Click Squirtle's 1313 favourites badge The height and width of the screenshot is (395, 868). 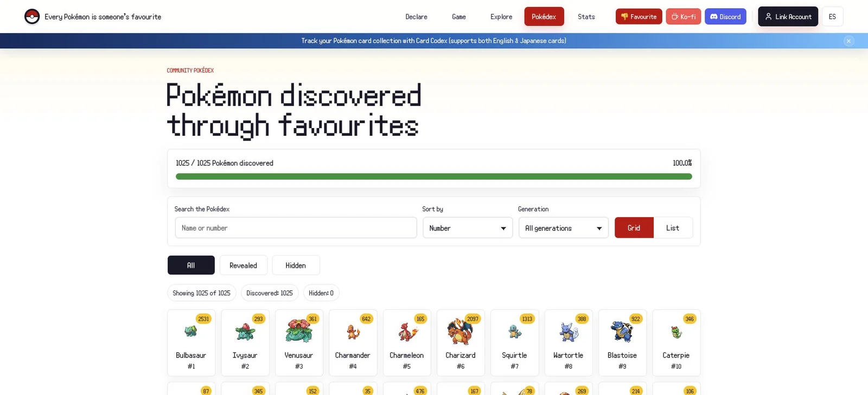(x=527, y=319)
